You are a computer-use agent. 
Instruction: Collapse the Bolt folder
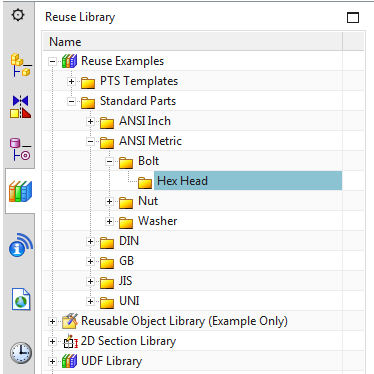109,161
